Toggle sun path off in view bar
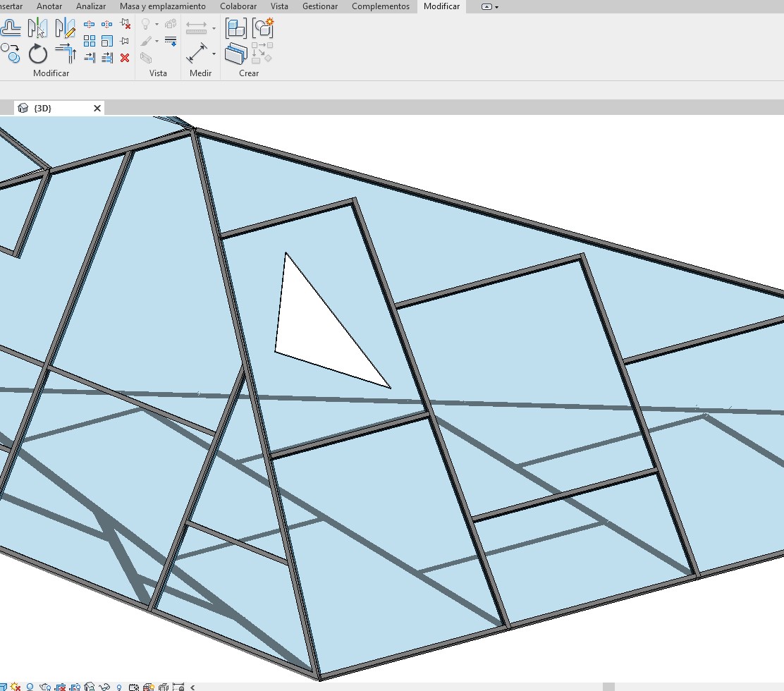Image resolution: width=784 pixels, height=691 pixels. tap(16, 686)
